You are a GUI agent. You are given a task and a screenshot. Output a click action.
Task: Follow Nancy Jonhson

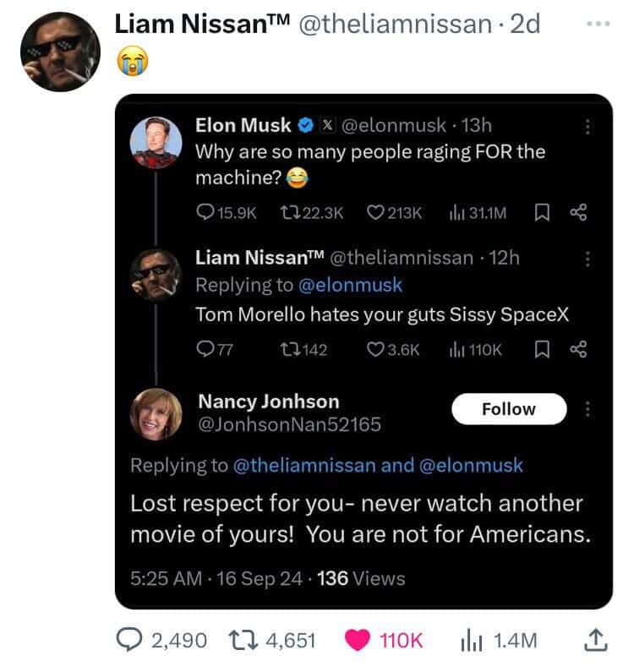pos(509,409)
